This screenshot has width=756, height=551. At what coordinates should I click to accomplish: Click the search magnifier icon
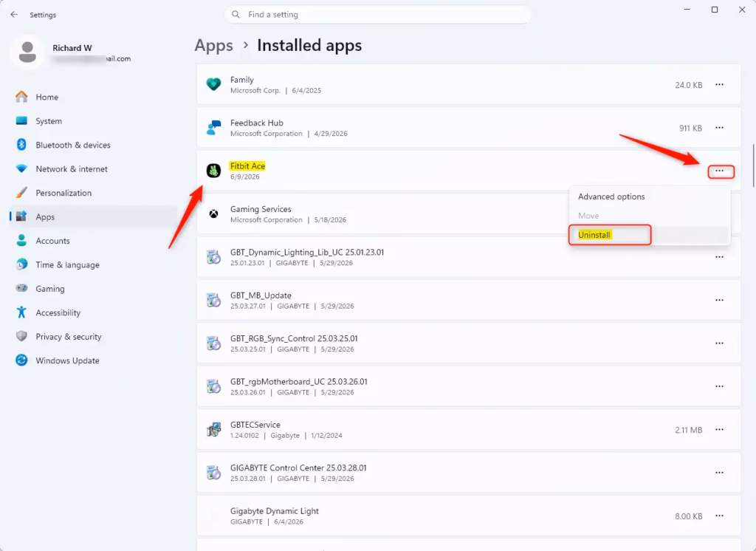tap(236, 15)
